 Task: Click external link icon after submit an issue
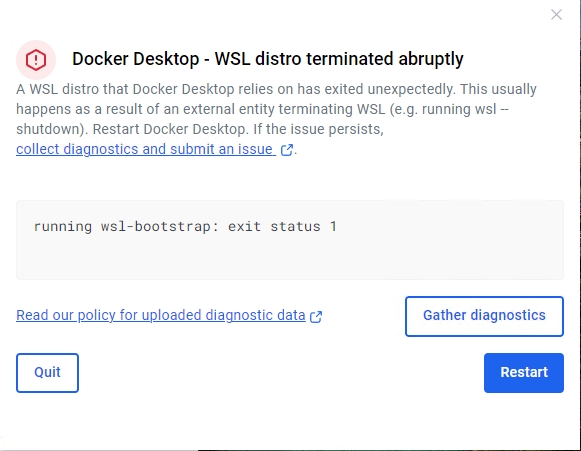coord(286,150)
